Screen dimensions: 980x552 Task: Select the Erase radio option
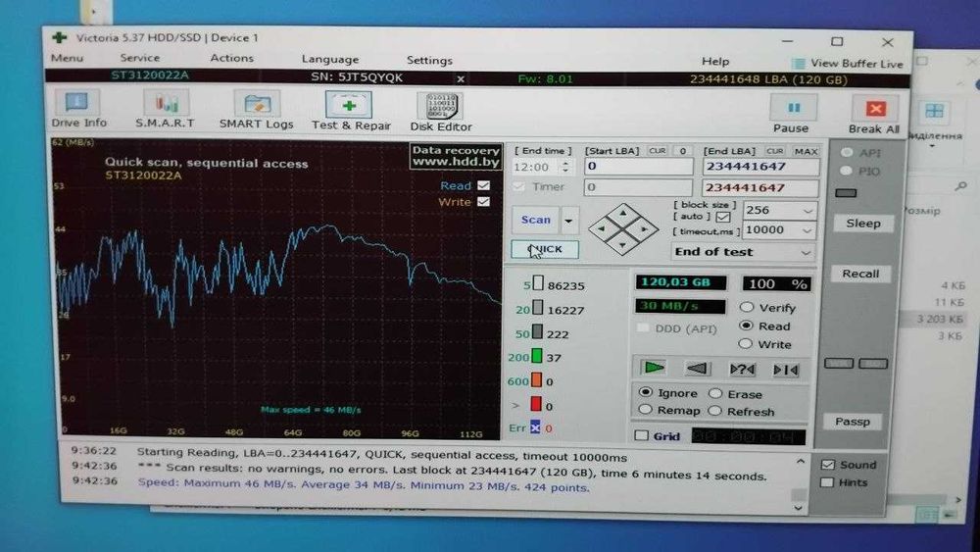coord(715,393)
